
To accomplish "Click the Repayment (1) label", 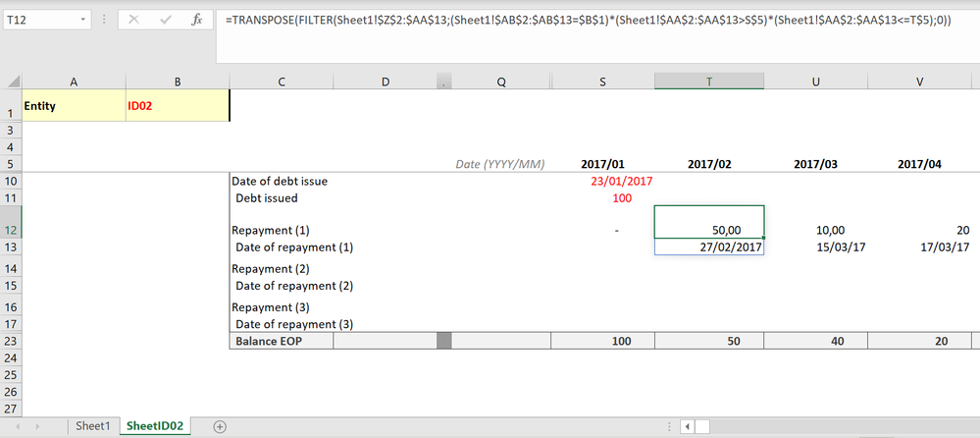I will [271, 230].
